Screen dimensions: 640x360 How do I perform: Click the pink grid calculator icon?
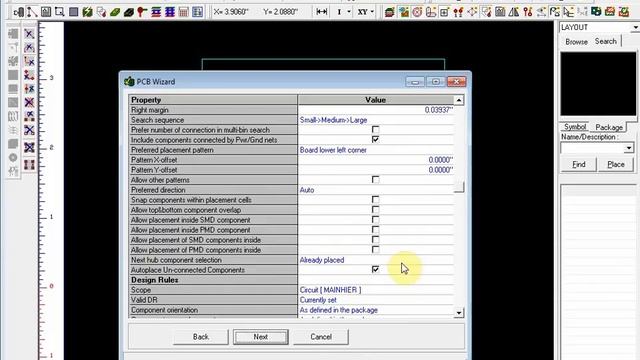point(183,12)
